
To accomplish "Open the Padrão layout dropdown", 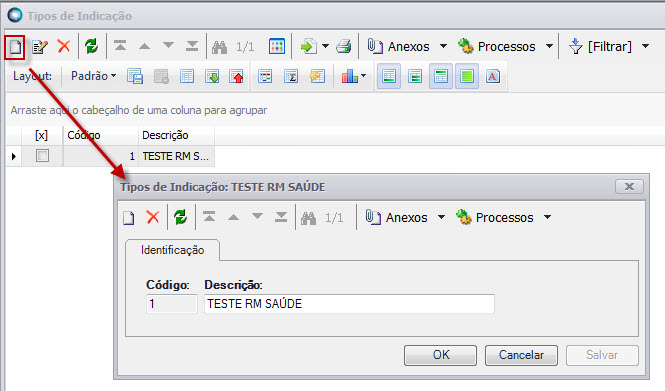I will (x=93, y=76).
